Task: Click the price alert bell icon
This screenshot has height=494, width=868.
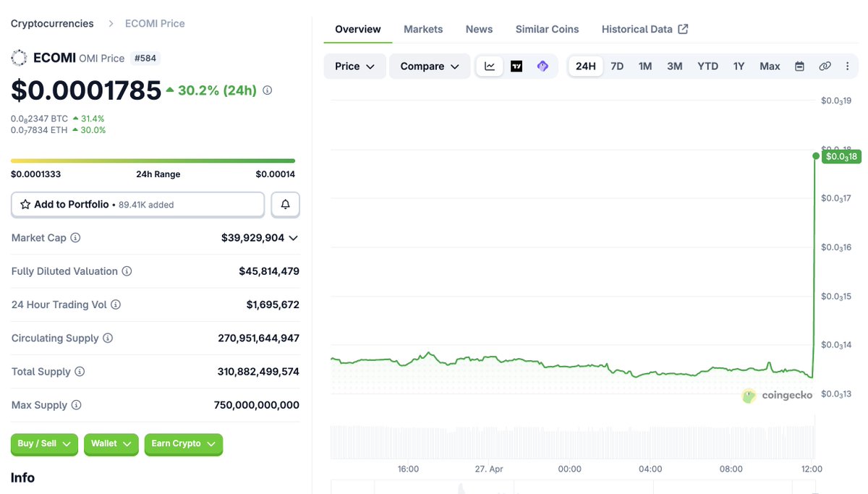Action: point(285,205)
